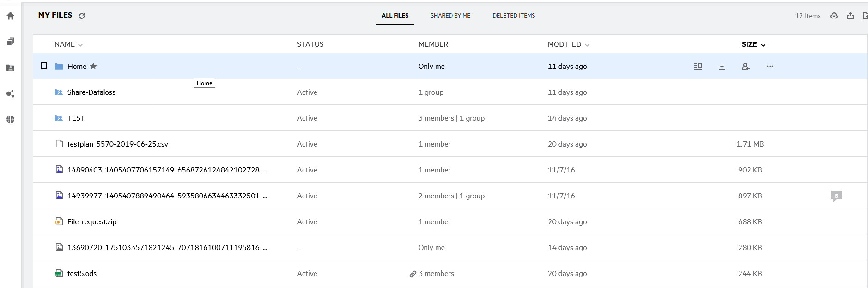Viewport: 868px width, 288px height.
Task: Click the share user icon on Home row
Action: (746, 67)
